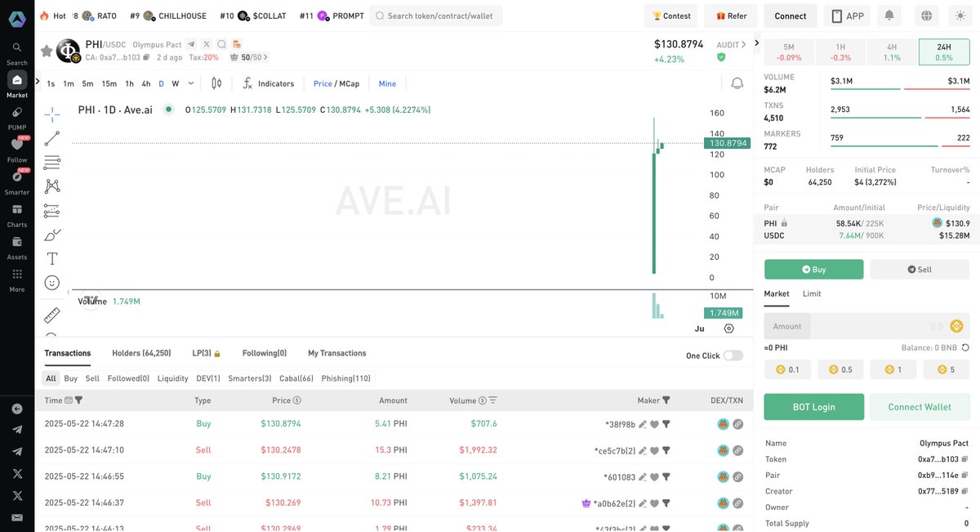Open Search in the left sidebar
980x532 pixels.
click(16, 53)
